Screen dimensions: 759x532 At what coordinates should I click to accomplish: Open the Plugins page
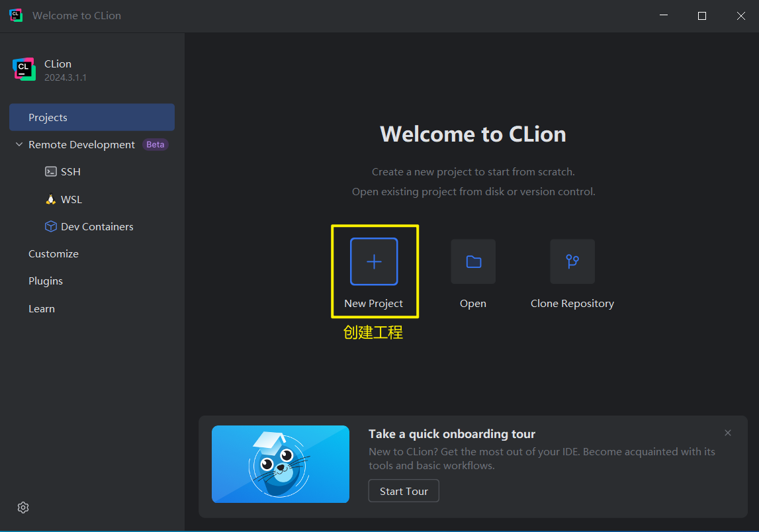45,281
